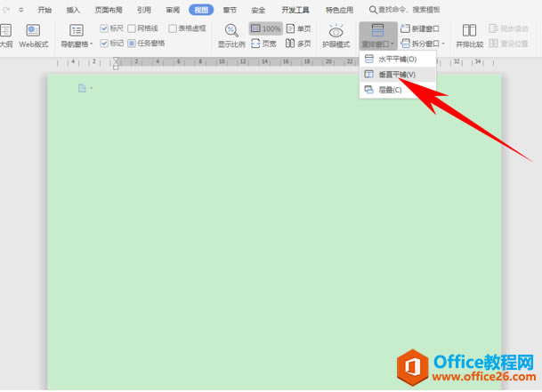
Task: Open the 安全 tab
Action: coord(258,10)
